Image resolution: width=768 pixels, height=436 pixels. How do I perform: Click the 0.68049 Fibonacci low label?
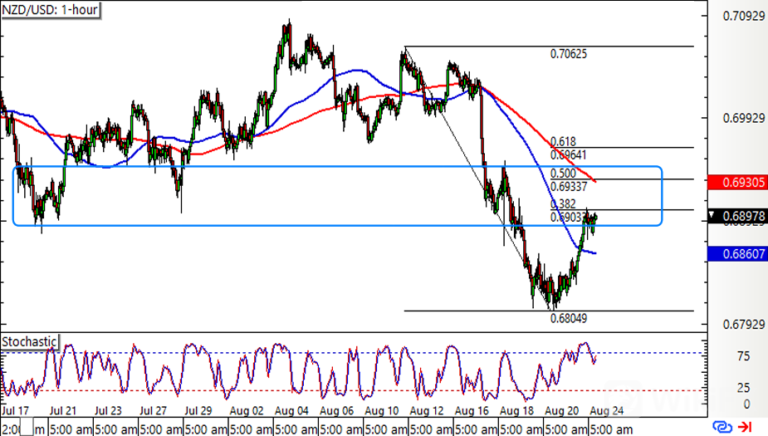569,319
